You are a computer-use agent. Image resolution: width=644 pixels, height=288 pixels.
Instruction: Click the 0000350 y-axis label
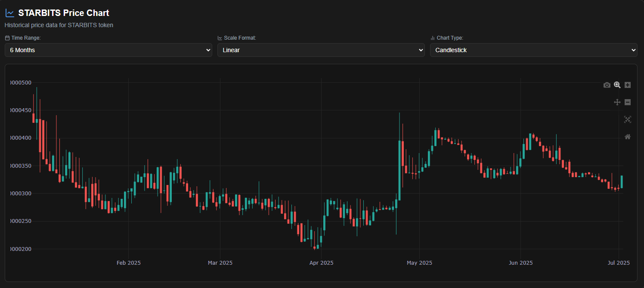(21, 166)
